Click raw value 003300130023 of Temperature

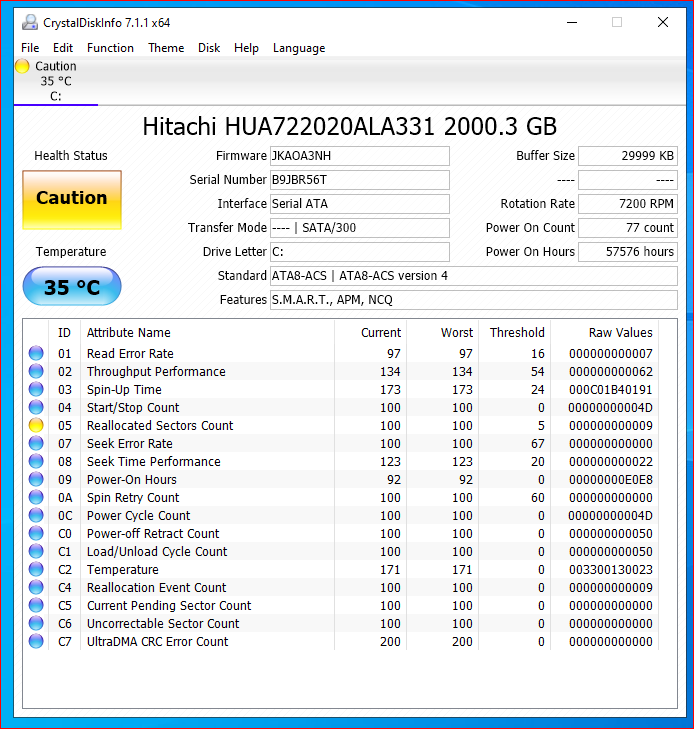(x=611, y=570)
